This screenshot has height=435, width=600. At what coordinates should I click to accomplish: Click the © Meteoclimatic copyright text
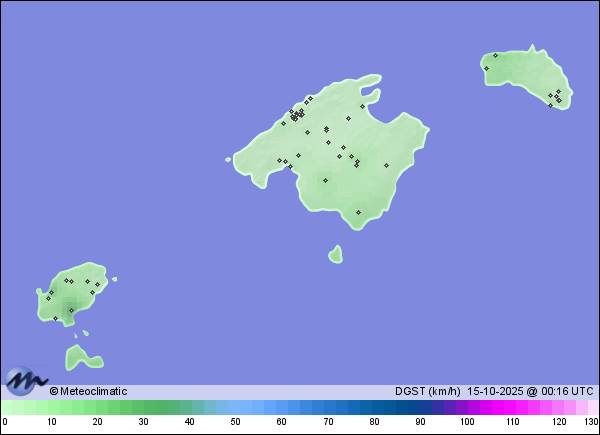pos(88,391)
